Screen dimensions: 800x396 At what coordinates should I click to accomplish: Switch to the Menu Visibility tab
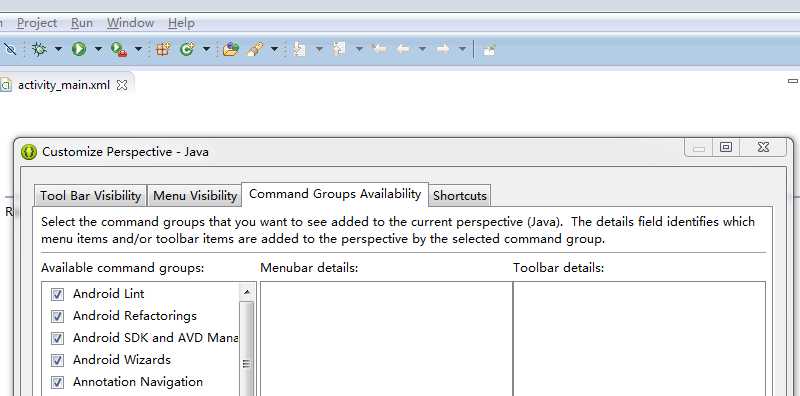(195, 196)
